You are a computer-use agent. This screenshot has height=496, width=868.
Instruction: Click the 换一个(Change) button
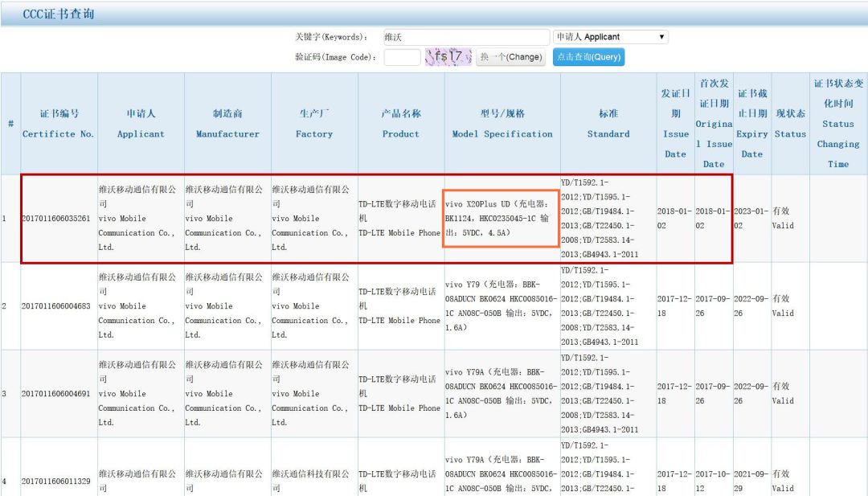click(510, 57)
